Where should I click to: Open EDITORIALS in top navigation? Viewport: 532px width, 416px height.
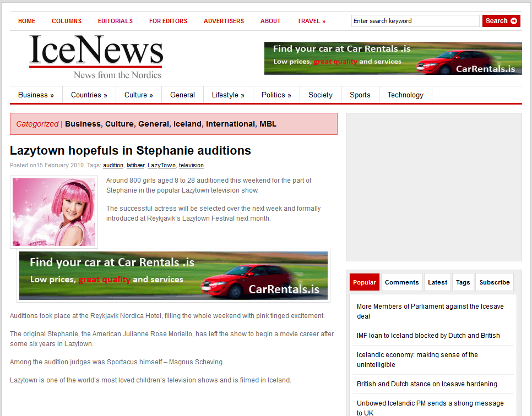(115, 21)
